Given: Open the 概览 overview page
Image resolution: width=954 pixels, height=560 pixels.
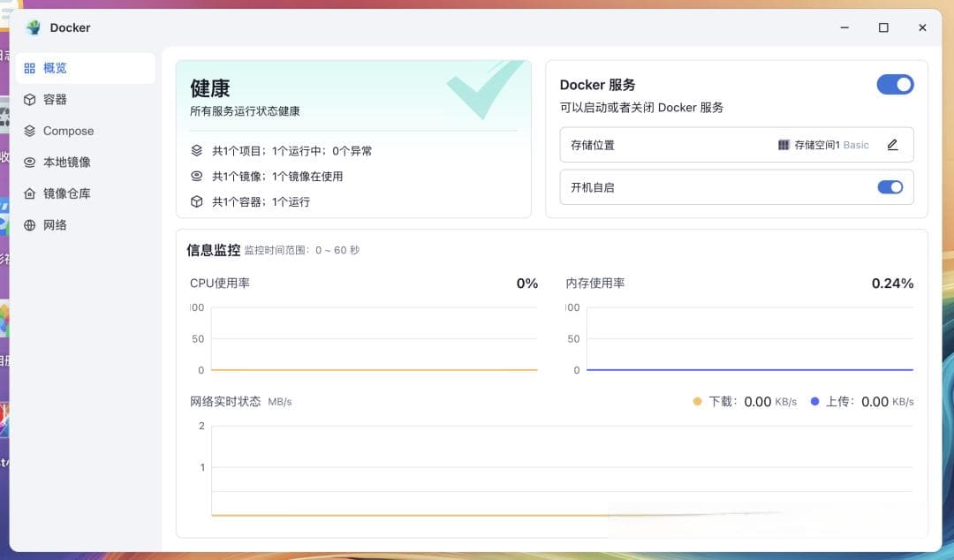Looking at the screenshot, I should pos(85,68).
